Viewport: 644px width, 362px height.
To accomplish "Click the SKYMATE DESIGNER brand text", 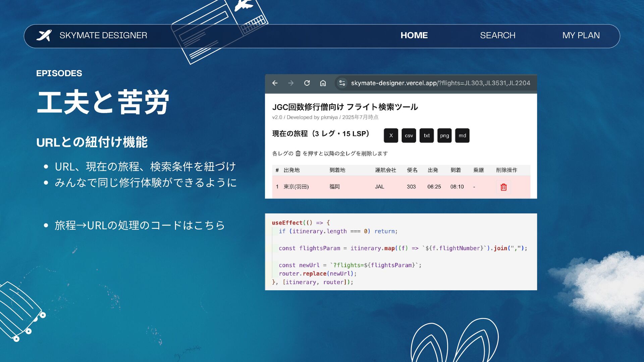I will 103,35.
